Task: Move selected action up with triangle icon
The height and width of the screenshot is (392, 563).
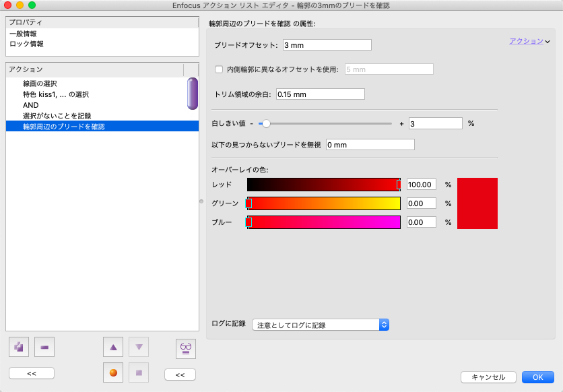Action: coord(113,347)
